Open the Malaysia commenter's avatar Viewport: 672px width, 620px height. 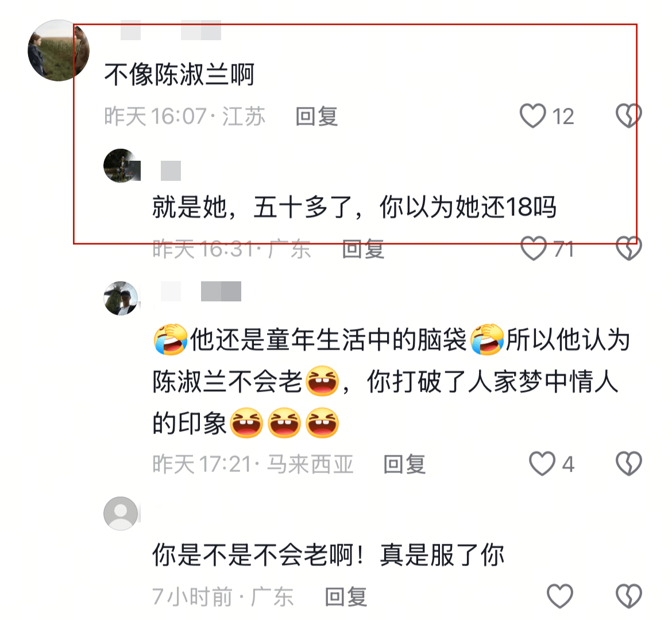(121, 298)
